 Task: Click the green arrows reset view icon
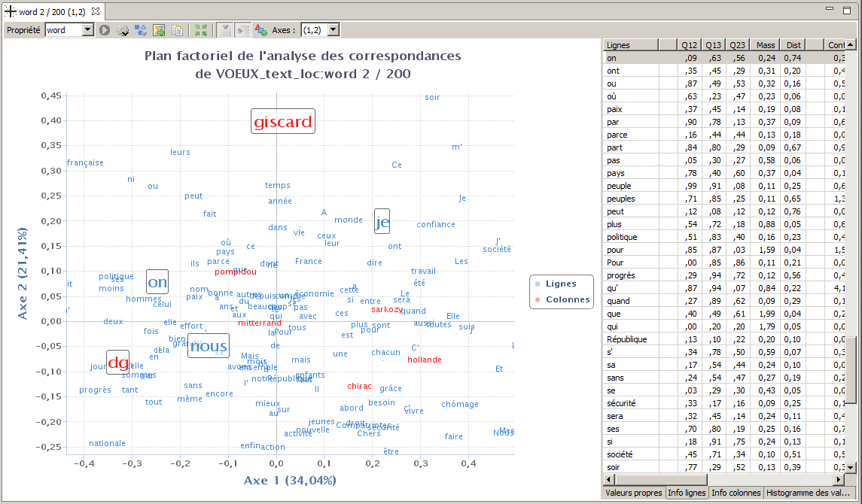200,30
